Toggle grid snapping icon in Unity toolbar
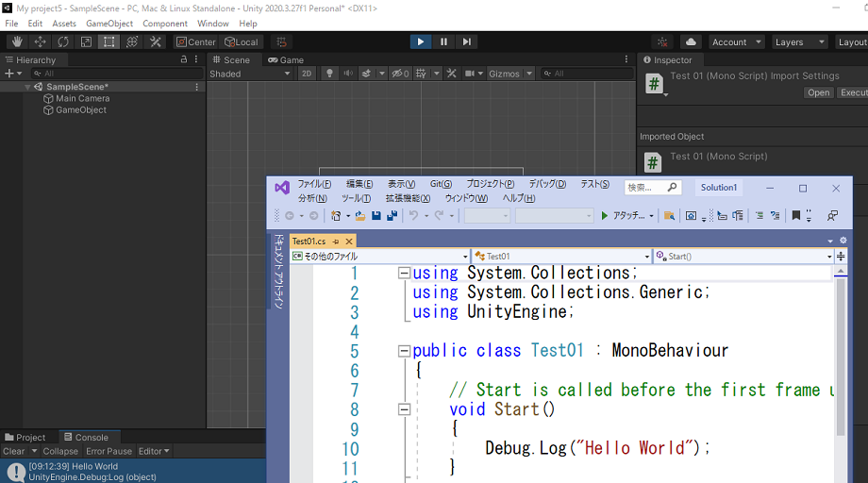 click(x=282, y=42)
